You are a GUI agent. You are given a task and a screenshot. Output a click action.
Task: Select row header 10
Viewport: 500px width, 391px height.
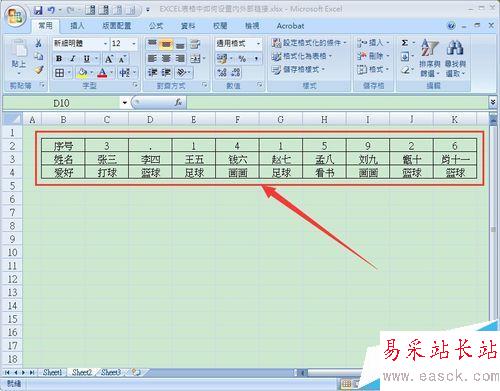click(x=12, y=252)
